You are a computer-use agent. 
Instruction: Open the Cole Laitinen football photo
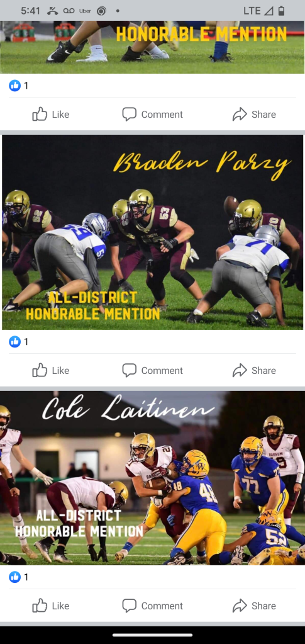click(152, 478)
